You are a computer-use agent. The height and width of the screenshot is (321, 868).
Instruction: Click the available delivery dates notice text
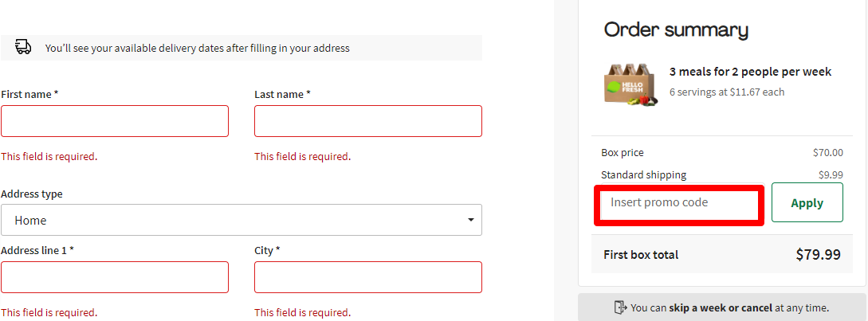(197, 48)
